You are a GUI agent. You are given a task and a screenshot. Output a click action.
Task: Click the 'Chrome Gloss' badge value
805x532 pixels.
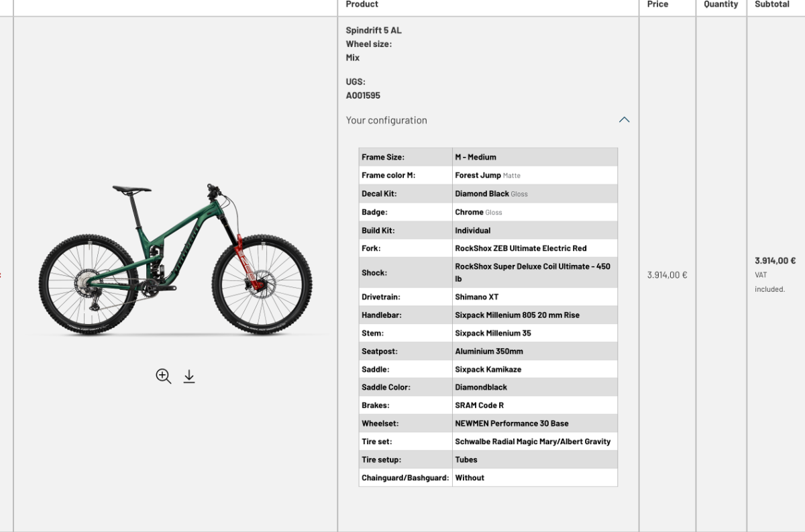[x=478, y=212]
